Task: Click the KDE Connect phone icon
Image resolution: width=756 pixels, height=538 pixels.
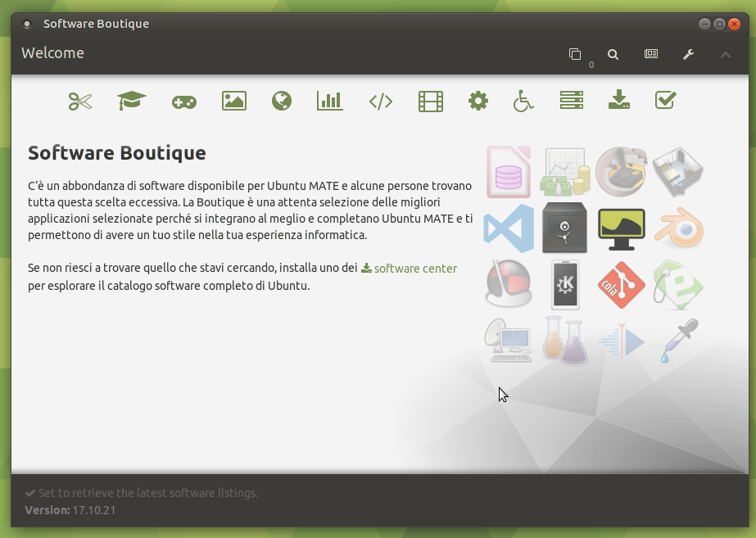Action: 565,284
